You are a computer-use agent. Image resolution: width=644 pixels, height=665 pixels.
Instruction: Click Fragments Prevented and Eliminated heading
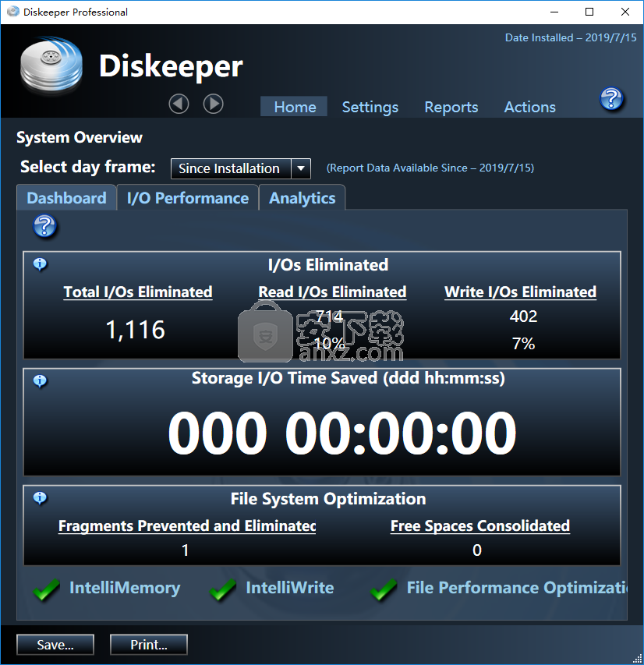(187, 526)
